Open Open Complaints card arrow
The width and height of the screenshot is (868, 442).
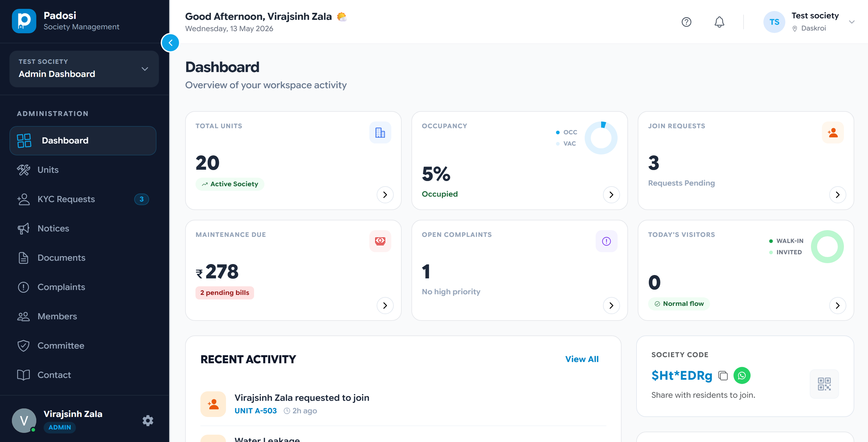click(611, 306)
